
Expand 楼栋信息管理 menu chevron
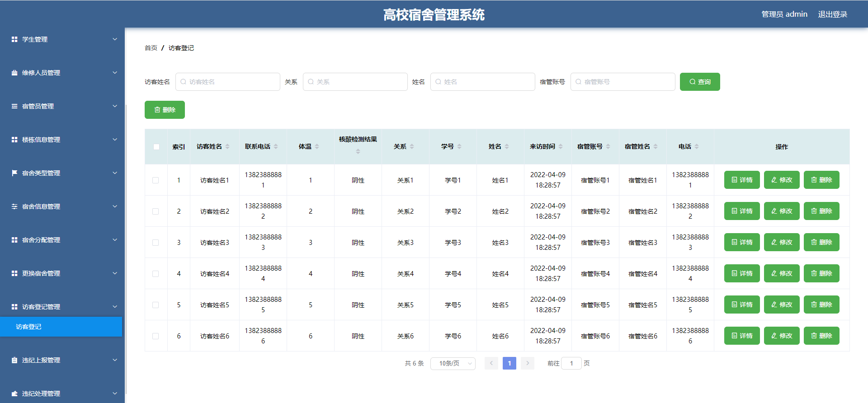click(x=115, y=140)
